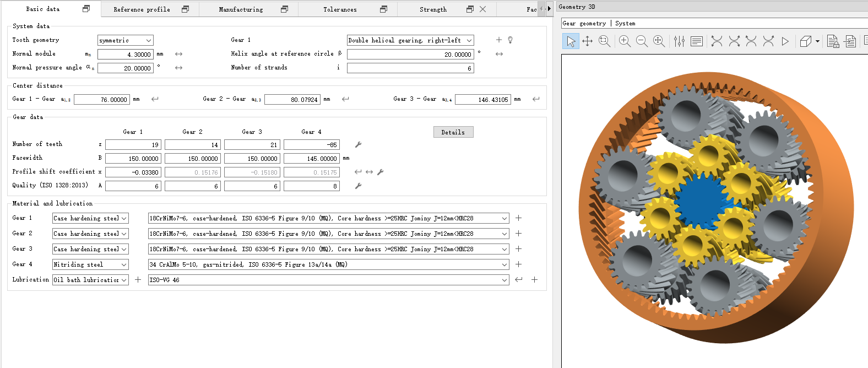
Task: Select the arrow pointer tool in Geometry 3D
Action: coord(571,41)
